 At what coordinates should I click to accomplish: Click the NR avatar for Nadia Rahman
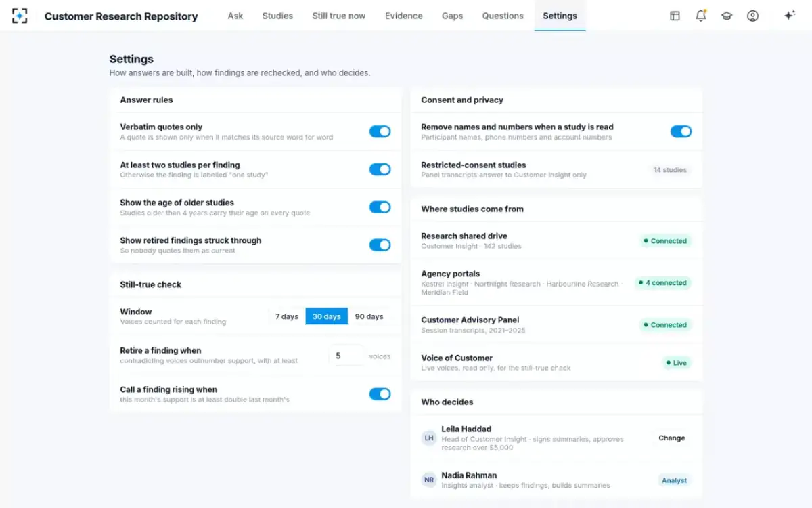pos(429,480)
